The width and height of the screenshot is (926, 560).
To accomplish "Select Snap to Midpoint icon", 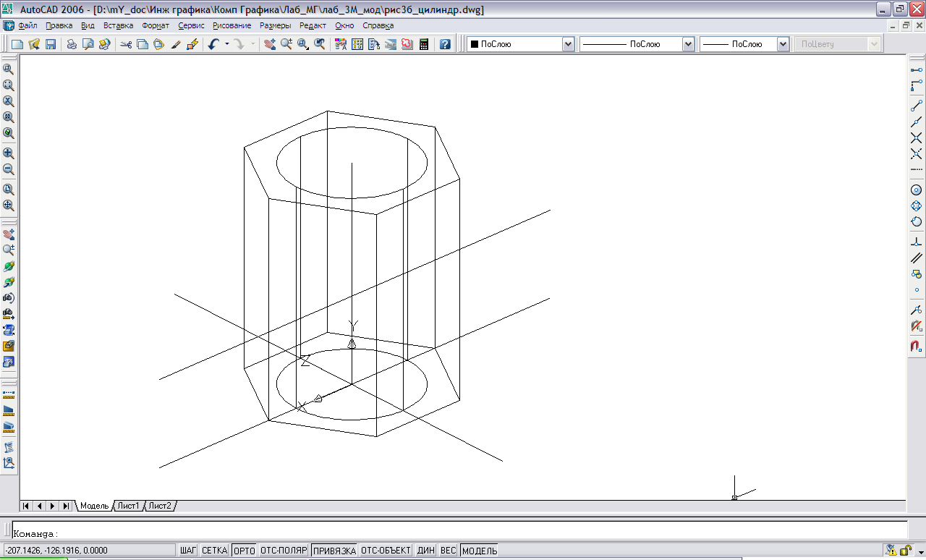I will [x=916, y=122].
